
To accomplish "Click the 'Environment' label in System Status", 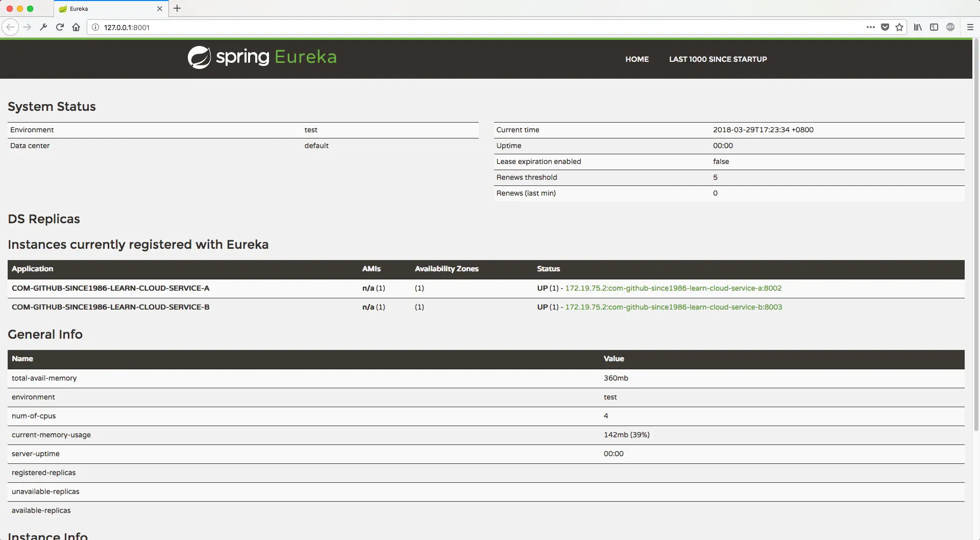I will 32,130.
